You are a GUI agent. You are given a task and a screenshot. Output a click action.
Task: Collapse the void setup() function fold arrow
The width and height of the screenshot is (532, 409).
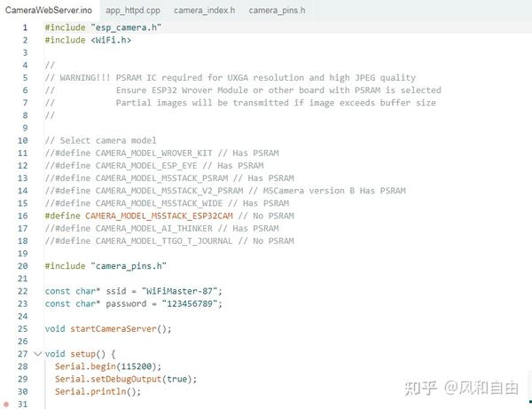tap(37, 354)
